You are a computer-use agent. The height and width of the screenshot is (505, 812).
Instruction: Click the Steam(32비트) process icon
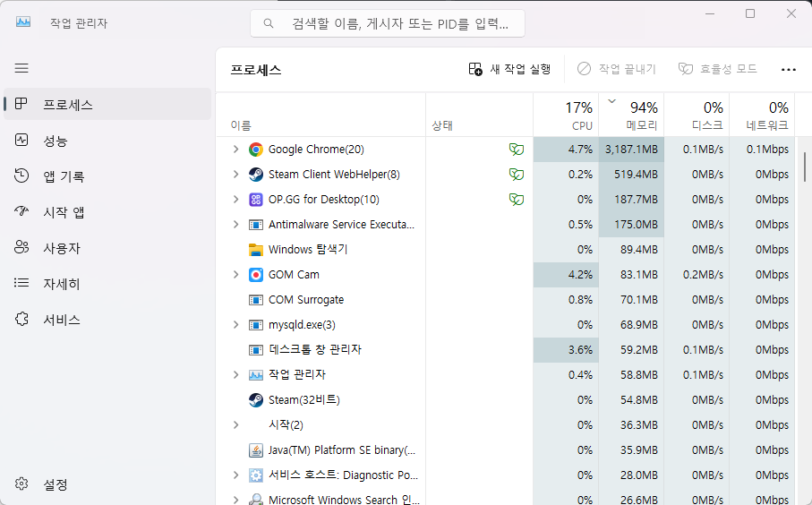(256, 400)
